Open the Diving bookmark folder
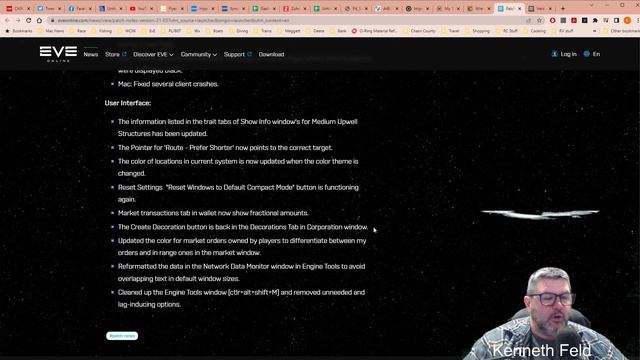The height and width of the screenshot is (360, 640). (239, 31)
